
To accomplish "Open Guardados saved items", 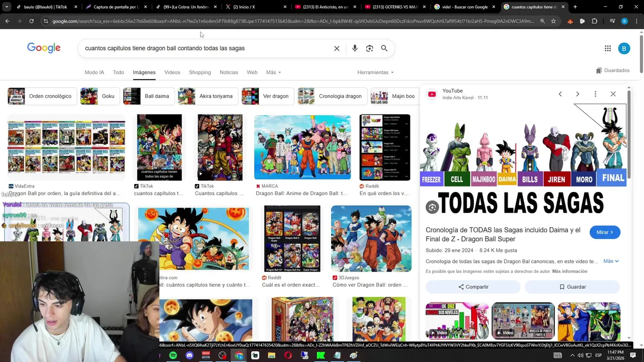I will [x=612, y=70].
